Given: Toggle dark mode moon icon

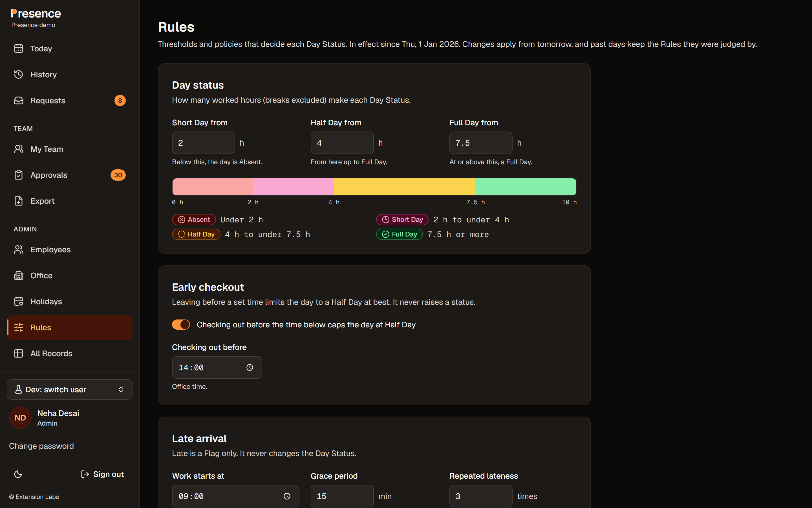Looking at the screenshot, I should coord(18,474).
